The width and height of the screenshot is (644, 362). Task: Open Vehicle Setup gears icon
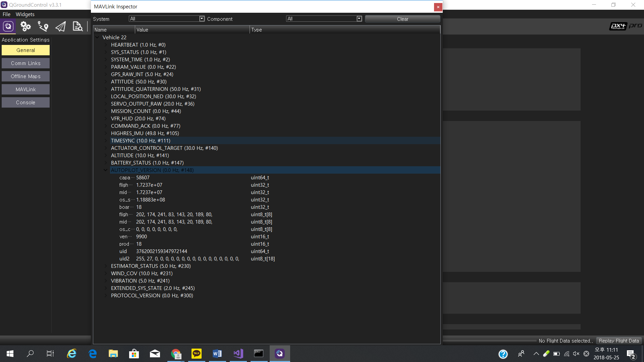[25, 26]
